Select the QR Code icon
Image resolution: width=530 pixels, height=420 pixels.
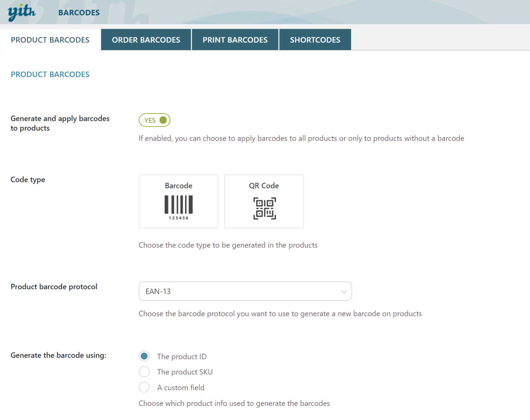pos(264,208)
